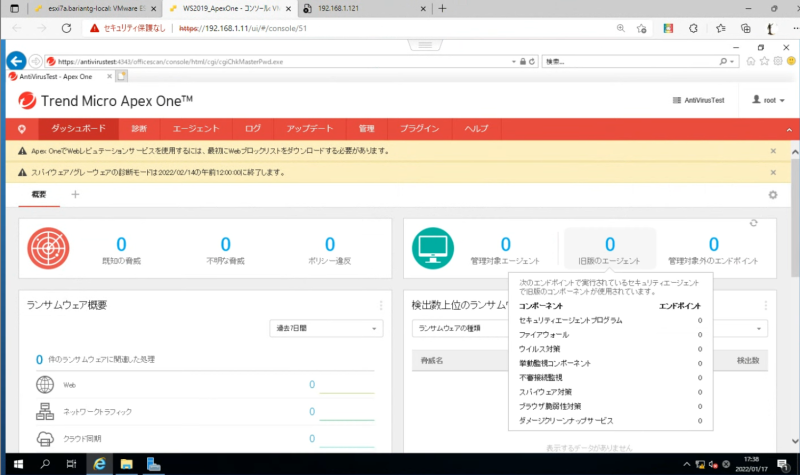Click the Web globe icon
The image size is (800, 475).
pos(45,385)
